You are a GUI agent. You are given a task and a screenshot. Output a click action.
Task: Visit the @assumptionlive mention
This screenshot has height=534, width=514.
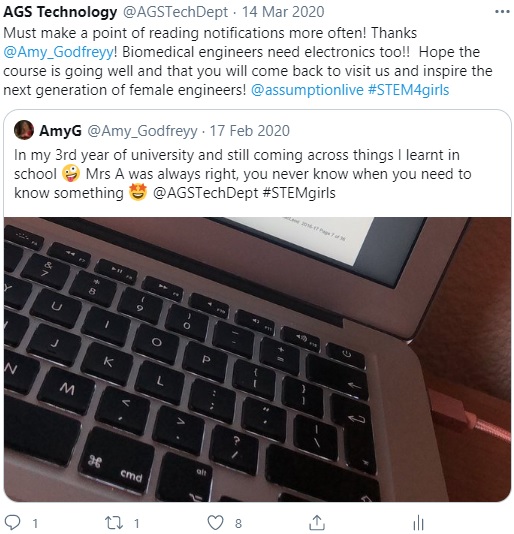(x=307, y=90)
